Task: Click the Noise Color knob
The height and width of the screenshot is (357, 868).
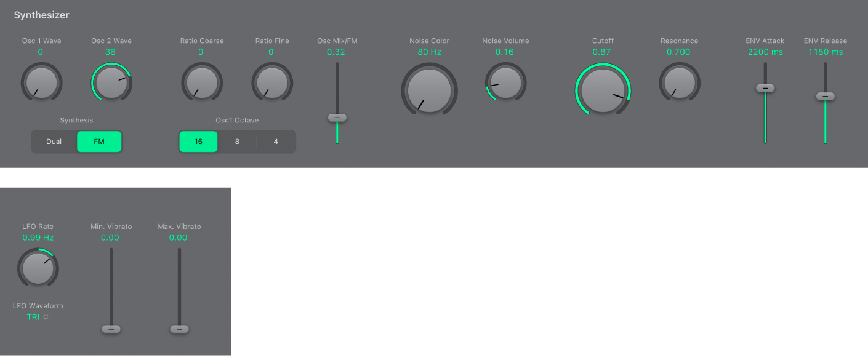Action: [429, 90]
